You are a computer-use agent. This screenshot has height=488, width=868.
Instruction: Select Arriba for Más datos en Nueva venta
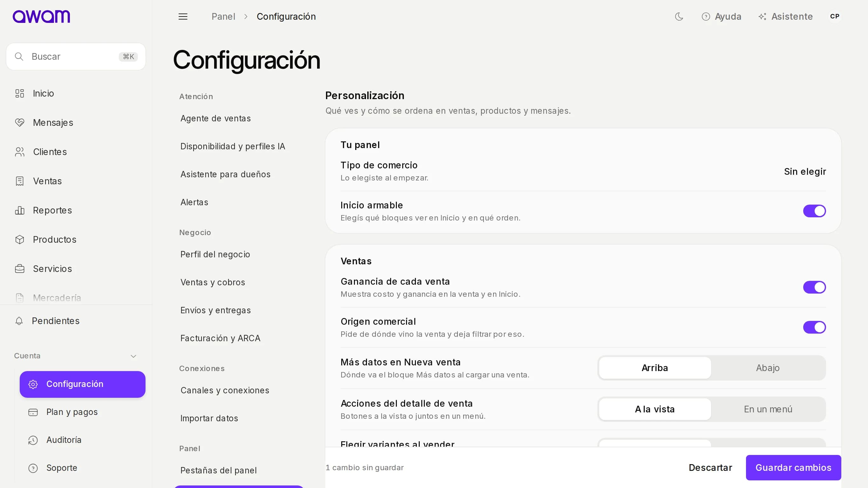(x=655, y=368)
